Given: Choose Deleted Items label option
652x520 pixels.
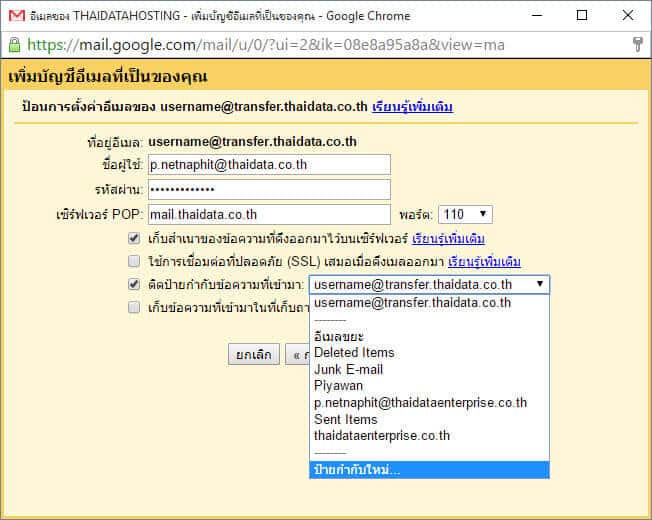Looking at the screenshot, I should [x=430, y=352].
